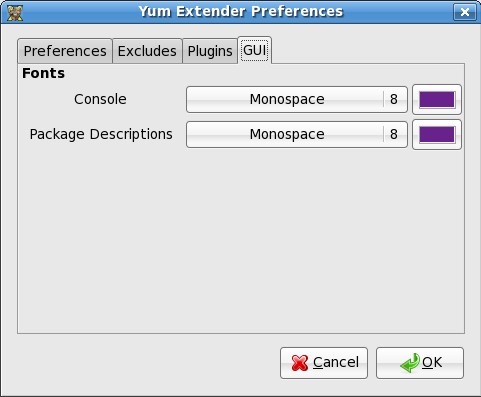
Task: Click the Package Descriptions label
Action: coord(101,134)
